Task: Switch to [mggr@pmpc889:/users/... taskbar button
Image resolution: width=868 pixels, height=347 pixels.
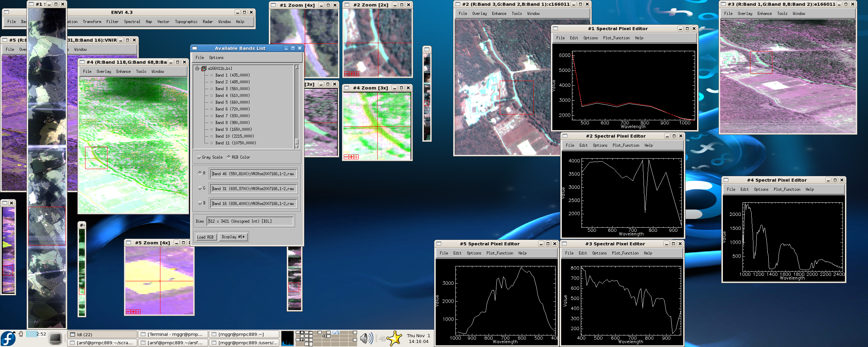Action: (x=244, y=343)
